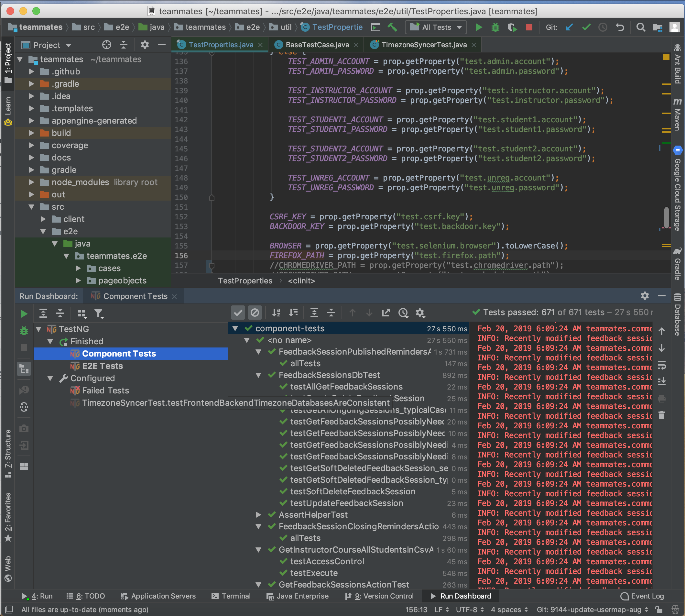
Task: Click the yellow analysis status indicator at editor top right
Action: coord(666,57)
